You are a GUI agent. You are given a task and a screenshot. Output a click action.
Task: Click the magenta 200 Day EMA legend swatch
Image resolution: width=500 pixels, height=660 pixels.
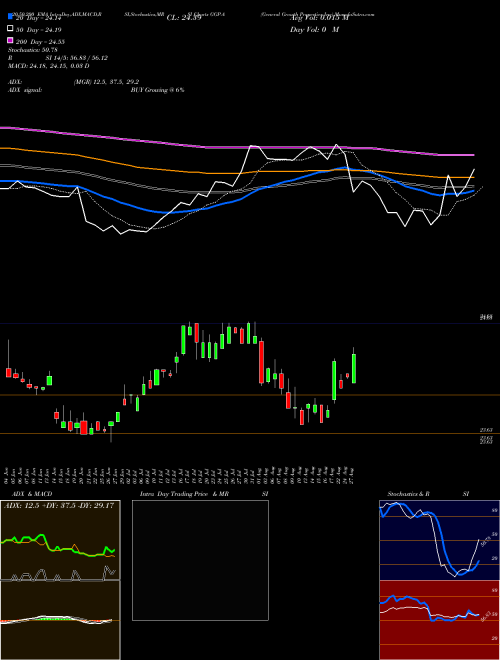(x=10, y=40)
